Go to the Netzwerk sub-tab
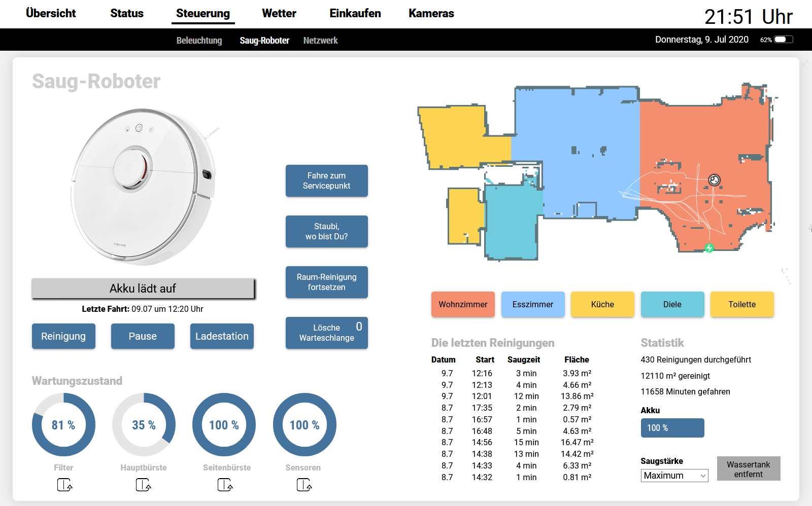Viewport: 812px width, 506px height. [320, 41]
